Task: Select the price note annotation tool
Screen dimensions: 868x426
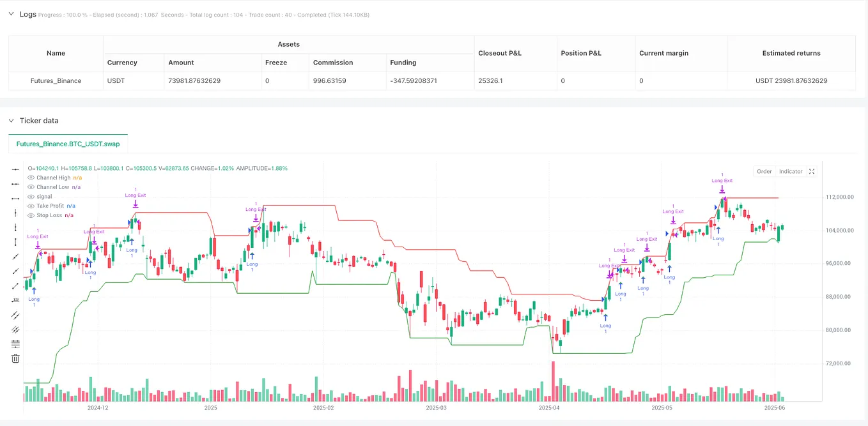Action: [x=15, y=300]
